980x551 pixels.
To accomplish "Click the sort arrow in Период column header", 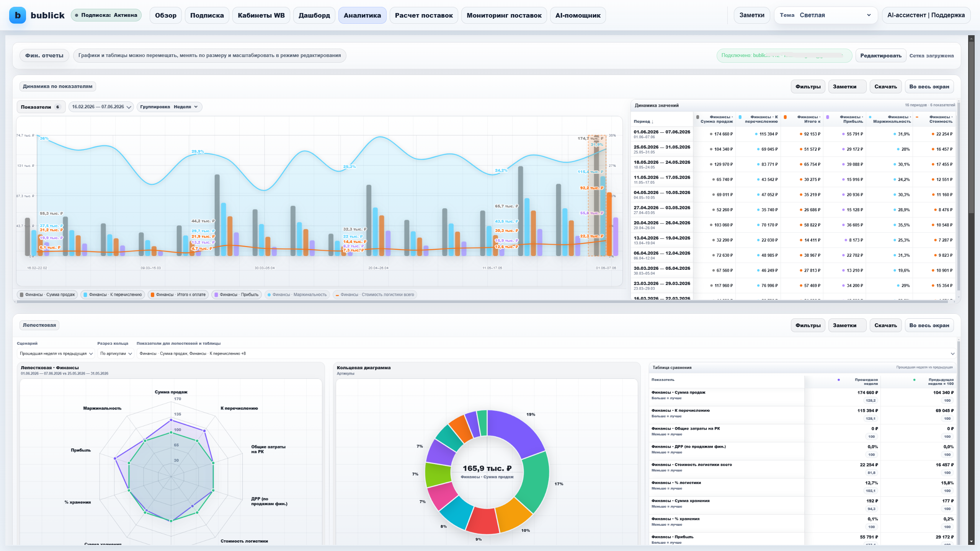I will click(652, 122).
